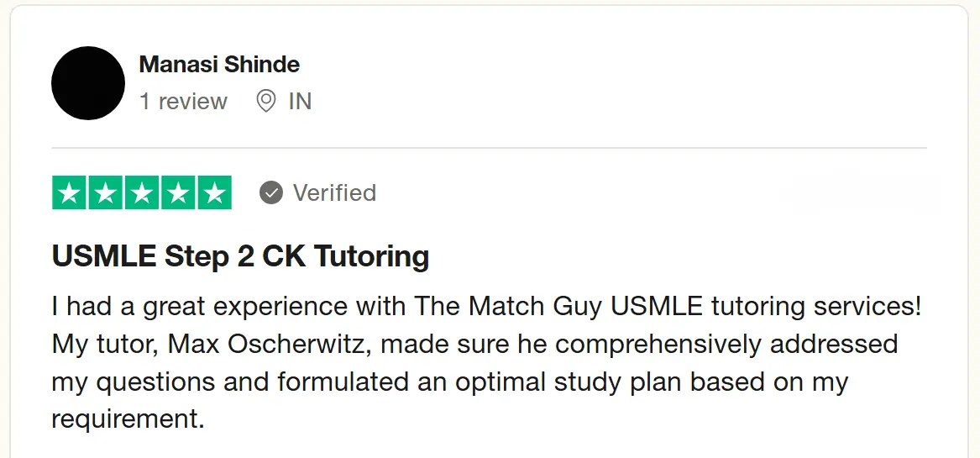Click the divider line under reviewer info
980x458 pixels.
click(489, 148)
